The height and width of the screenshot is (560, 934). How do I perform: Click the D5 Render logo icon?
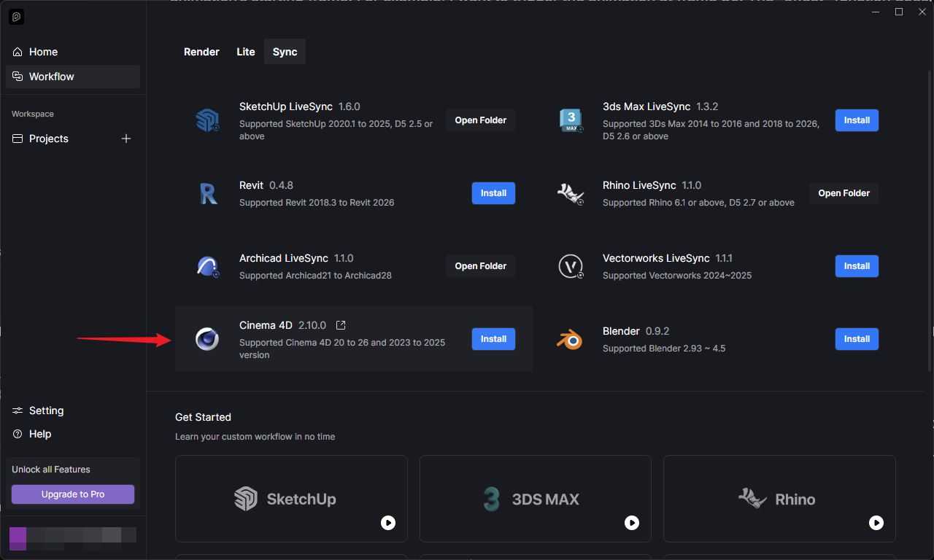pos(16,17)
